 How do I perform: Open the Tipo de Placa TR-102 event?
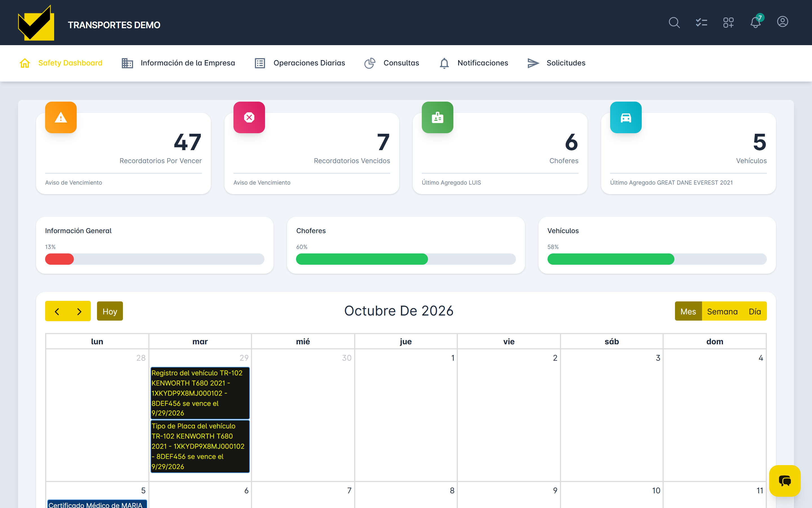200,446
